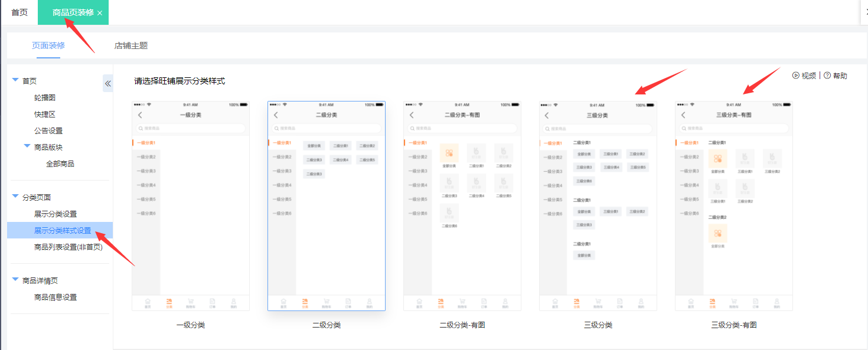Choose the 三级分类 style preview
This screenshot has width=868, height=350.
click(x=598, y=205)
